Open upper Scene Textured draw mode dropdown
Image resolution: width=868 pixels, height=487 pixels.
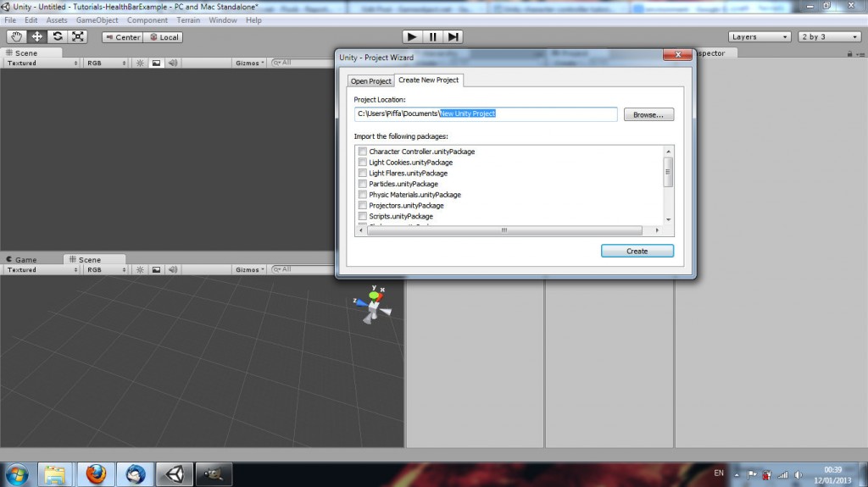point(42,63)
